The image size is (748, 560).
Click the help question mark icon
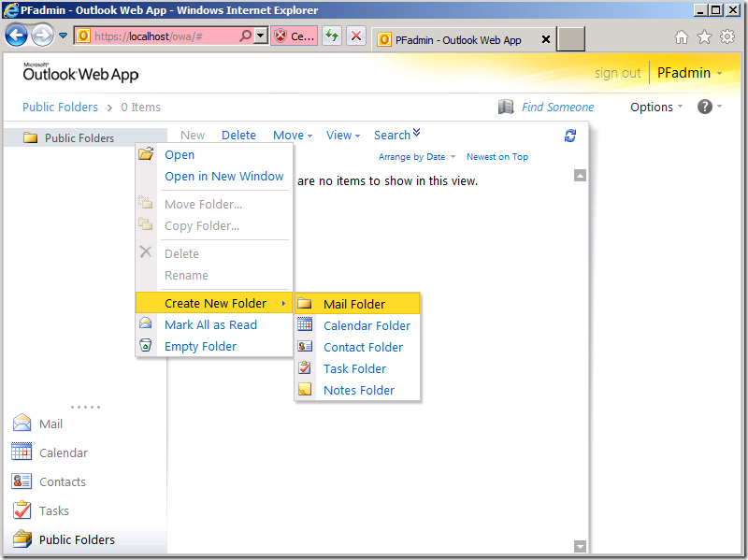tap(705, 107)
